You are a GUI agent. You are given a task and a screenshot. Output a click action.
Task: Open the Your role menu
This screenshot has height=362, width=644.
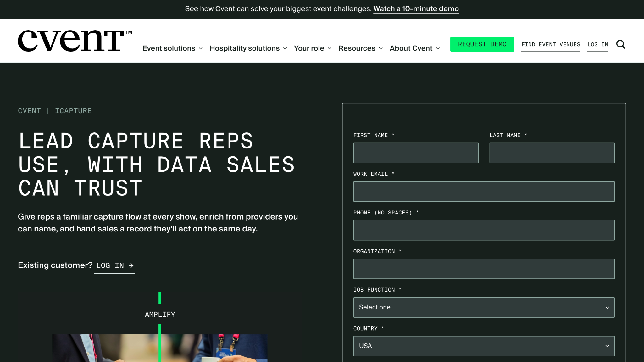(x=313, y=48)
